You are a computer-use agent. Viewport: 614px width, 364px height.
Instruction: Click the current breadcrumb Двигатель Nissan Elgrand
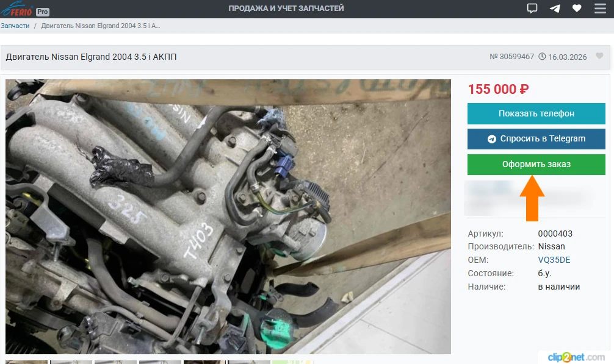click(101, 26)
